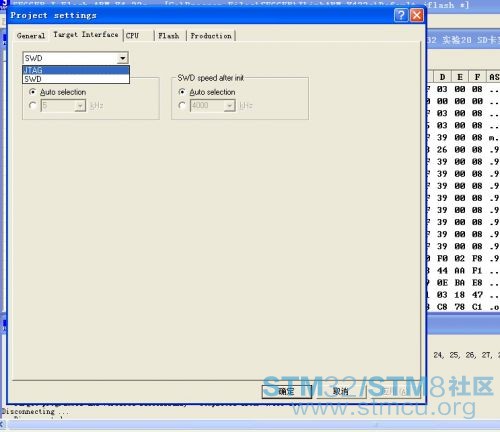This screenshot has width=500, height=432.
Task: Collapse the interface combo box arrow
Action: (x=123, y=58)
